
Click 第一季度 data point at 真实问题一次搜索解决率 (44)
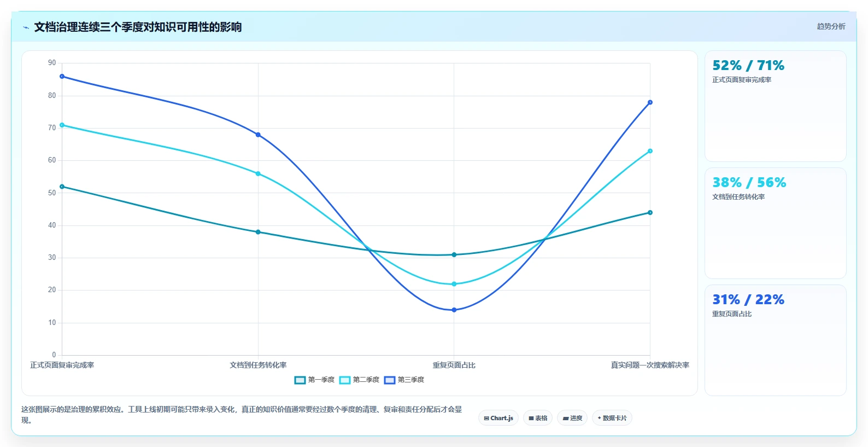pyautogui.click(x=650, y=212)
